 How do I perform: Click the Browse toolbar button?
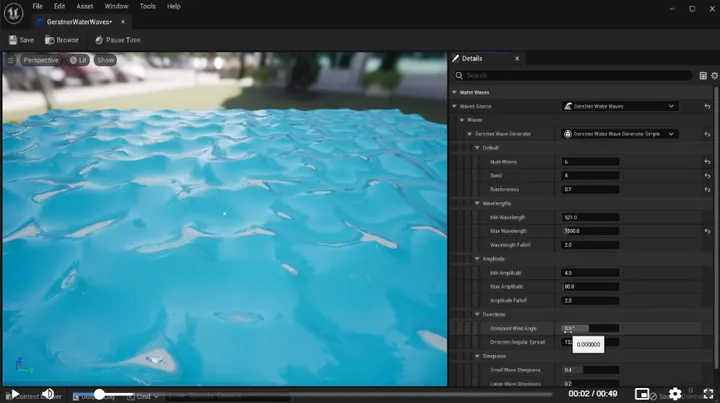point(62,40)
